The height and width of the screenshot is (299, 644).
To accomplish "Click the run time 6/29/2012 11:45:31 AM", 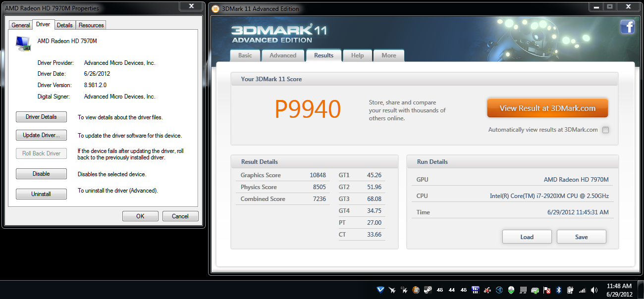I will [578, 212].
